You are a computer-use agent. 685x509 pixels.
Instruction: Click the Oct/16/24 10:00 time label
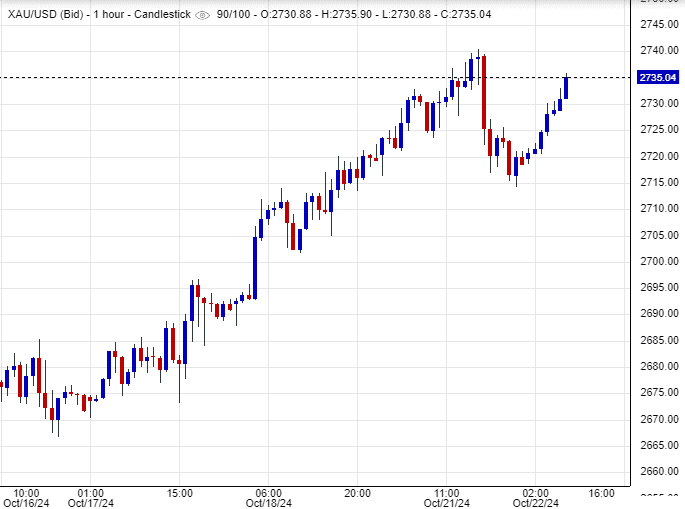pos(26,498)
